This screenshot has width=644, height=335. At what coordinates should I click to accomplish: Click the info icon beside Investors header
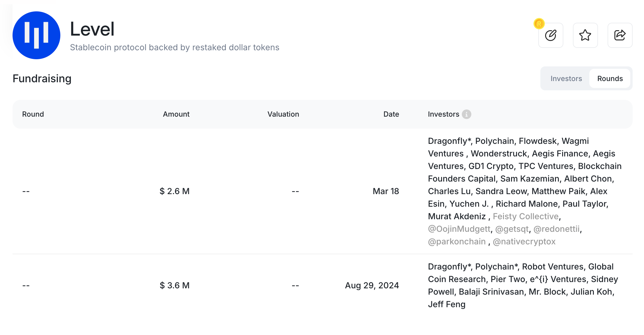[x=466, y=114]
